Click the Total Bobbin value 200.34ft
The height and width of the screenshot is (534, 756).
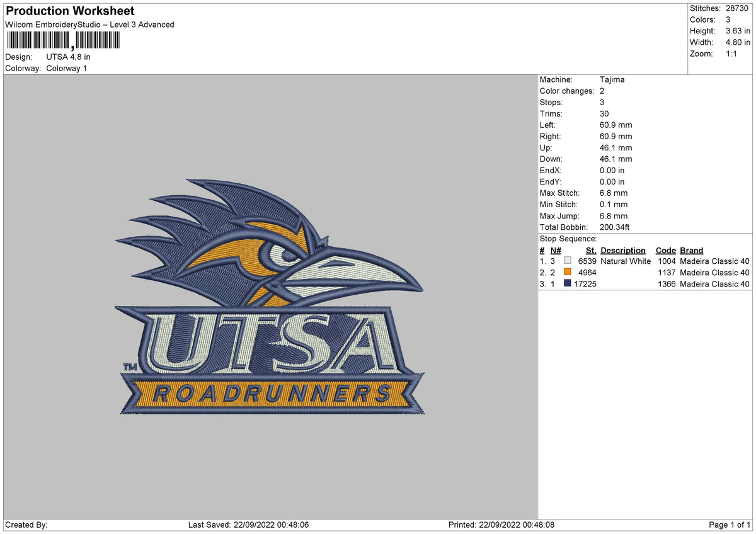point(613,227)
